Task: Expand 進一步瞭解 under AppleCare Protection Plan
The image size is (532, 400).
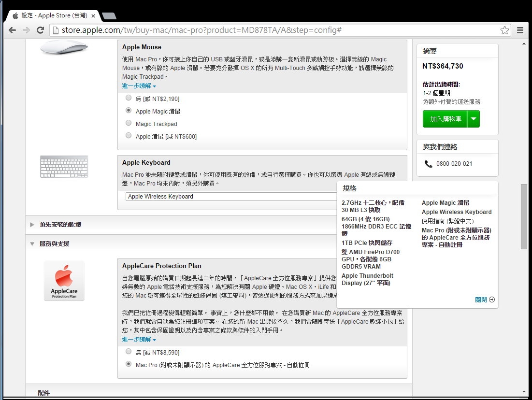Action: tap(139, 340)
